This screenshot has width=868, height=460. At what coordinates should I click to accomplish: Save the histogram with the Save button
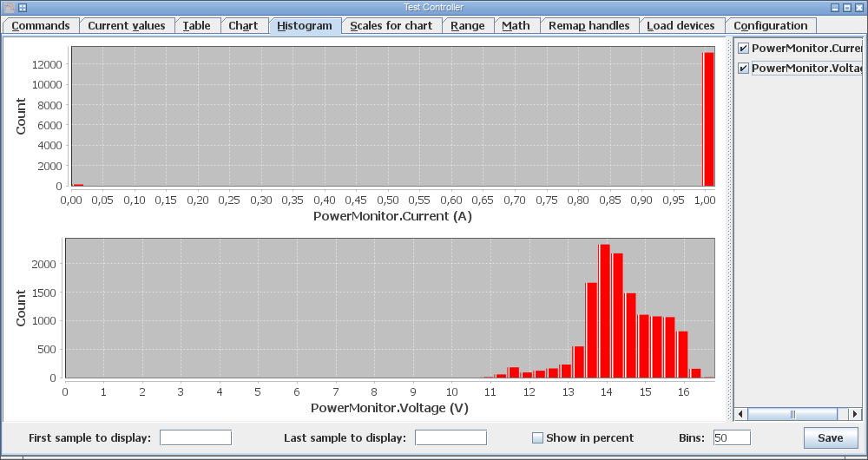point(831,437)
